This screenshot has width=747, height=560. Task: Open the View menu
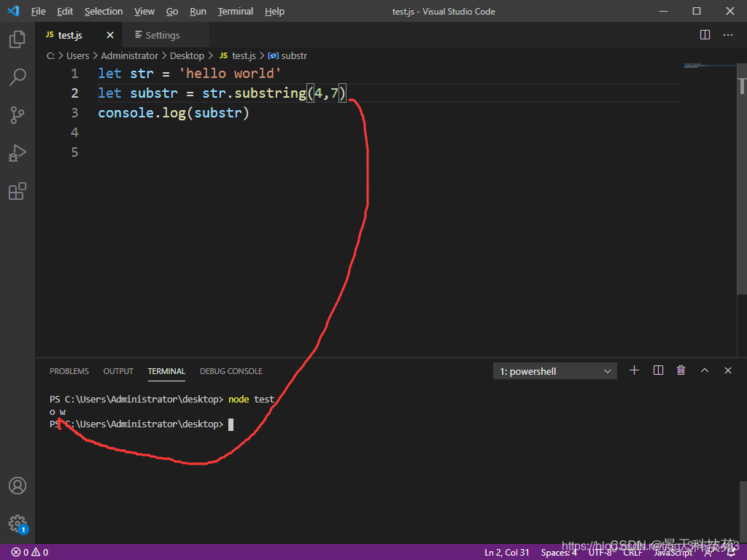tap(144, 12)
